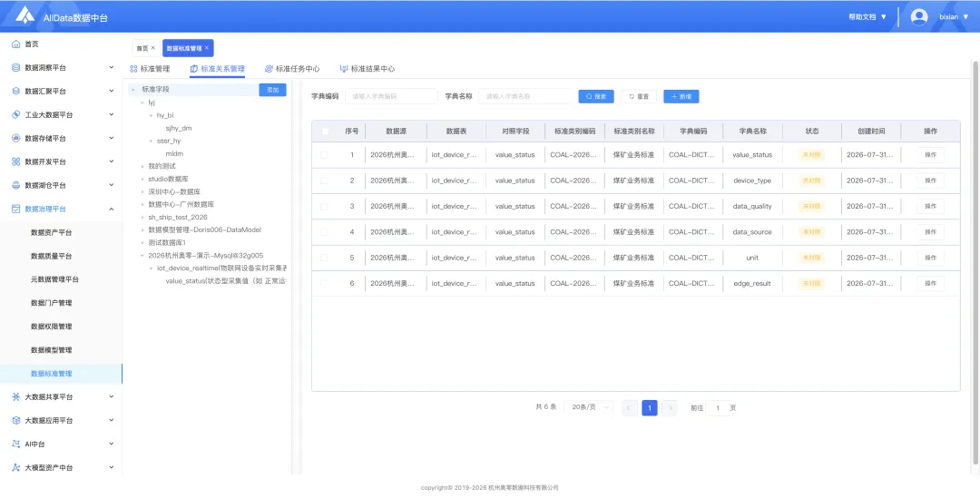Click the vertical page scrollbar

[x=975, y=262]
